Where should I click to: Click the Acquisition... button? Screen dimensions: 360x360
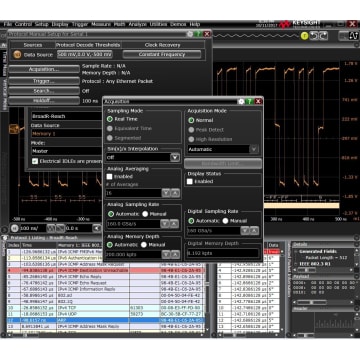pyautogui.click(x=44, y=69)
